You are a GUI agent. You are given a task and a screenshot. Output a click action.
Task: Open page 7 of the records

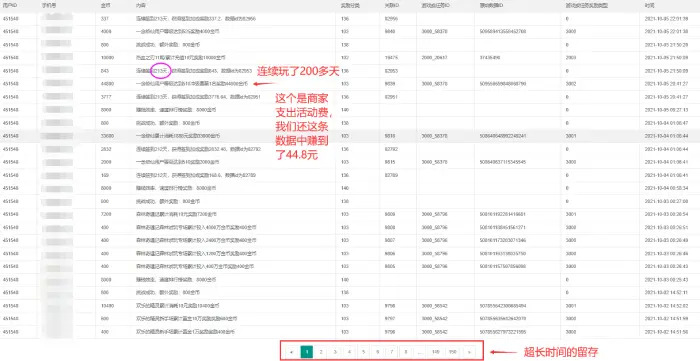(392, 352)
